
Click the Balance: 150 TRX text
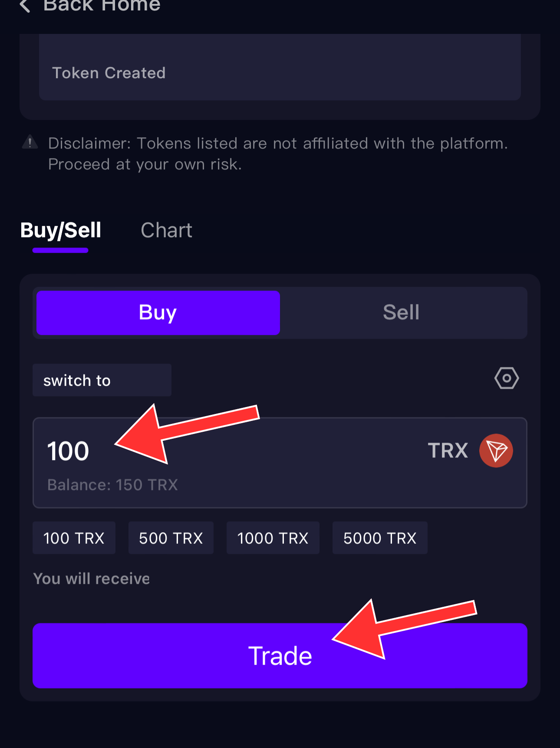[112, 485]
